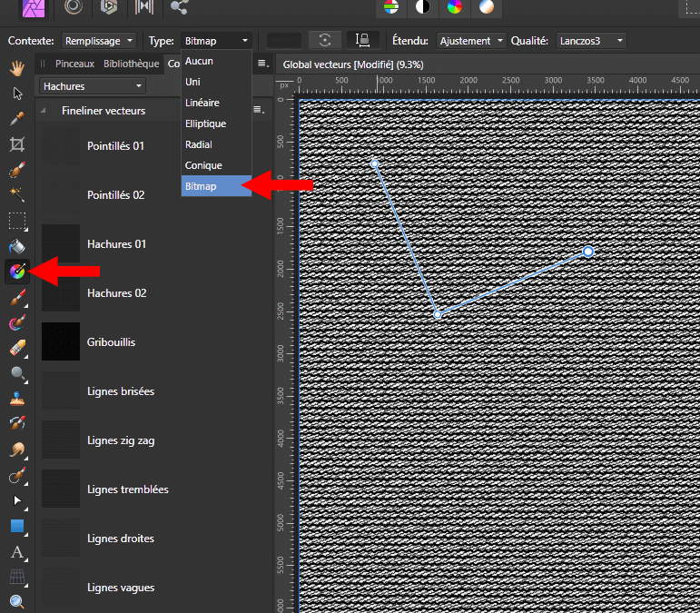Select the Gradient fill tool
The image size is (700, 613).
(x=16, y=271)
